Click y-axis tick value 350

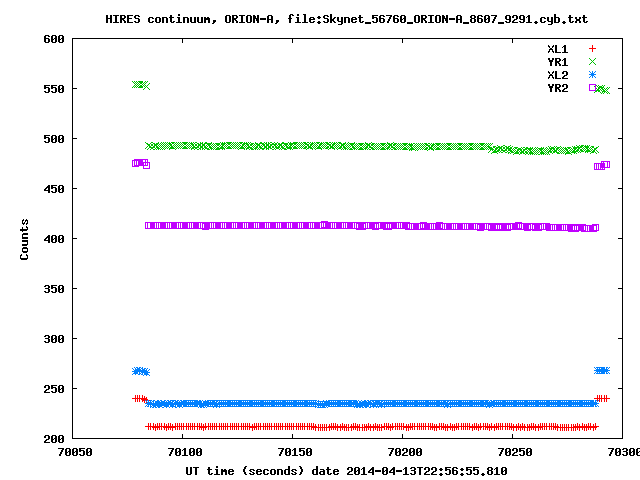pos(54,289)
